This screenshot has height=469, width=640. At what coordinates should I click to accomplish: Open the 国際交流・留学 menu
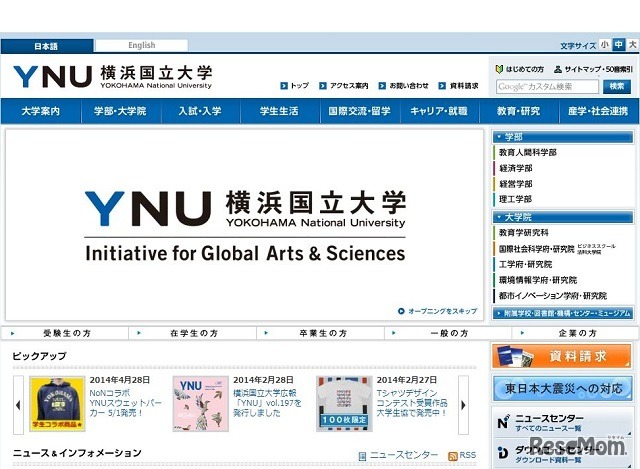point(359,111)
